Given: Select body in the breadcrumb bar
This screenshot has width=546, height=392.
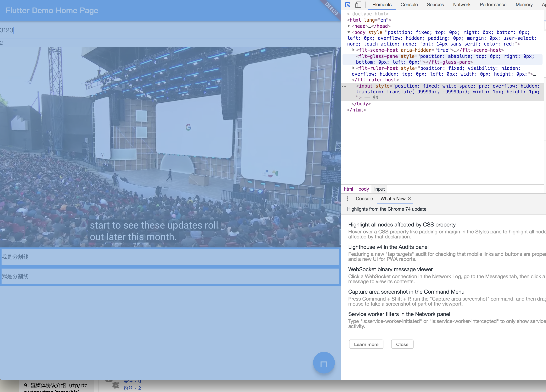Looking at the screenshot, I should point(363,189).
